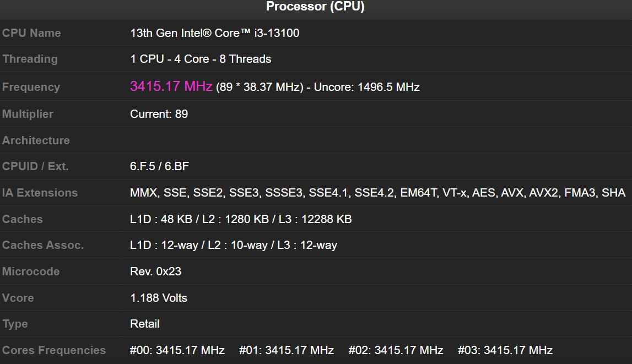Click the '1 CPU - 4 Core - 8 Threads' text
Image resolution: width=632 pixels, height=364 pixels.
pos(200,59)
